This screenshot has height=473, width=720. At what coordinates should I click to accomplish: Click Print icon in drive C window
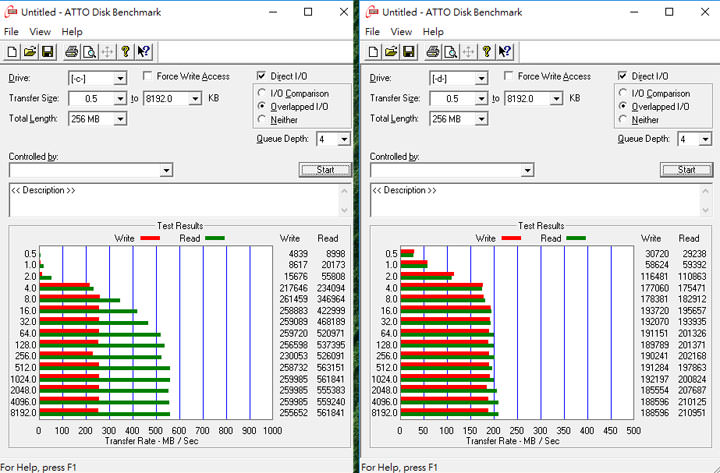[71, 52]
